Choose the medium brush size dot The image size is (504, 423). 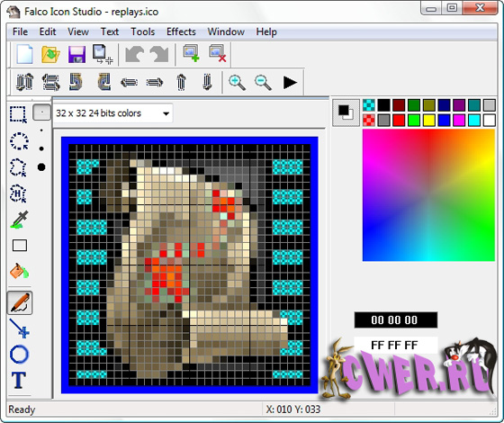coord(41,148)
